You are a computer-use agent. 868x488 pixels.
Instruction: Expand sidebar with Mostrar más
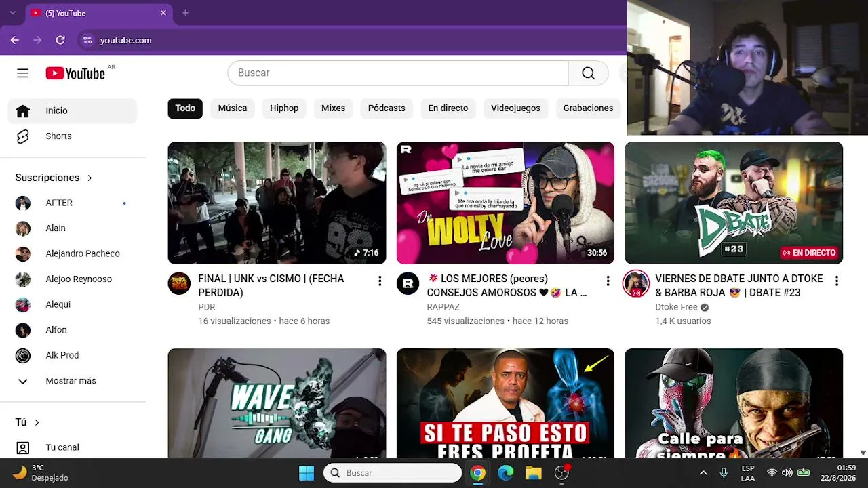(x=73, y=381)
